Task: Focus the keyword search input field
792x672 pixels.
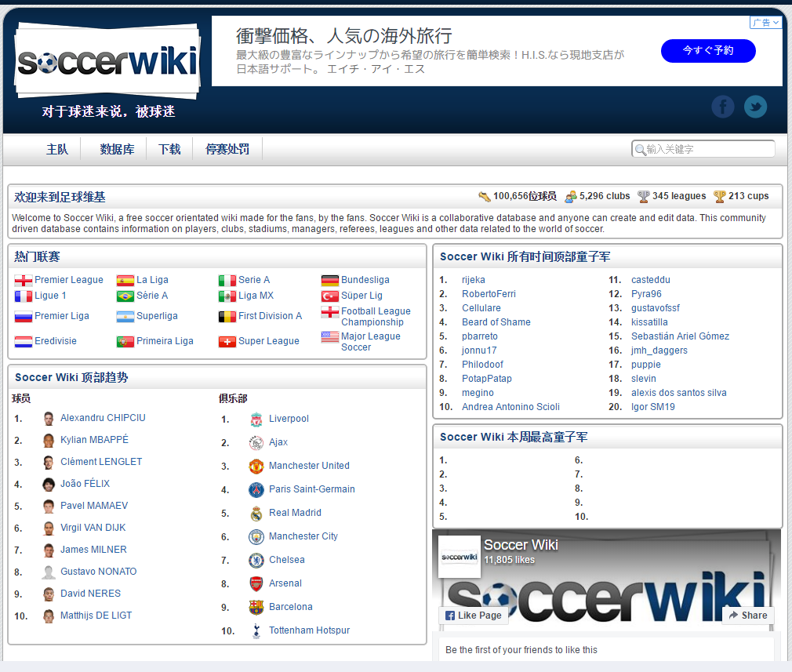Action: tap(703, 149)
